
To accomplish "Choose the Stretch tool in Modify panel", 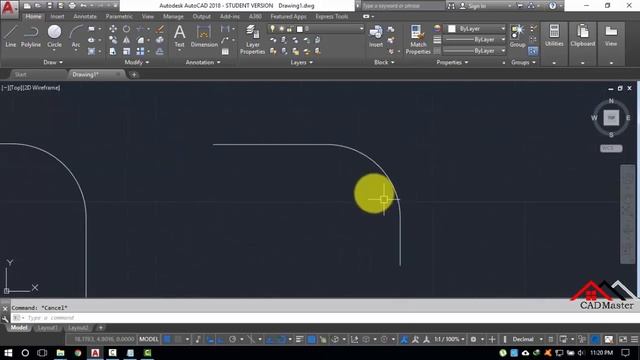I will coord(113,51).
